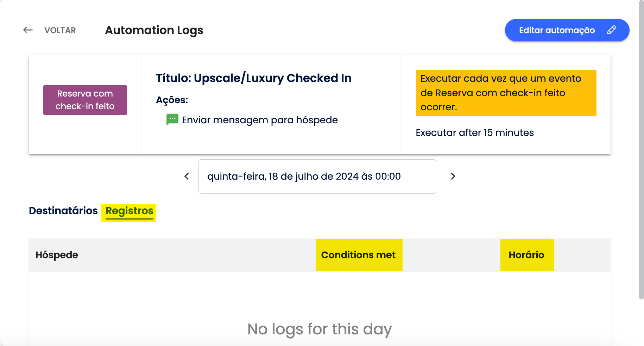Go to next day with right chevron
Image resolution: width=644 pixels, height=346 pixels.
453,176
